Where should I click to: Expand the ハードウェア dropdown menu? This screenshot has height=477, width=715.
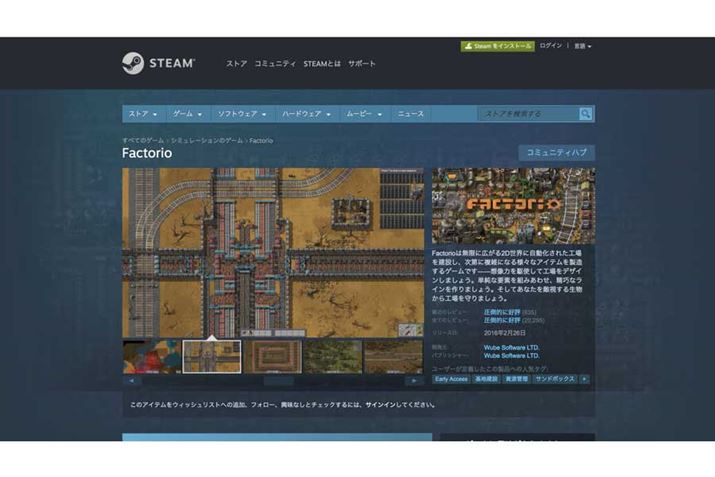(306, 114)
